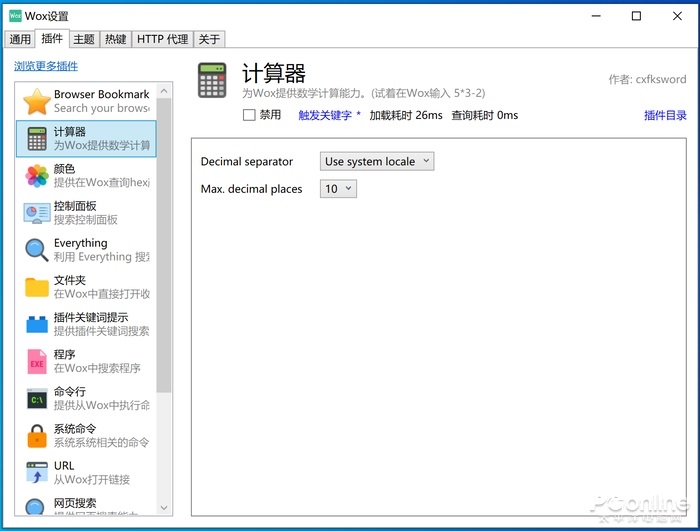
Task: Click the 浏览更多插件 link
Action: 46,66
